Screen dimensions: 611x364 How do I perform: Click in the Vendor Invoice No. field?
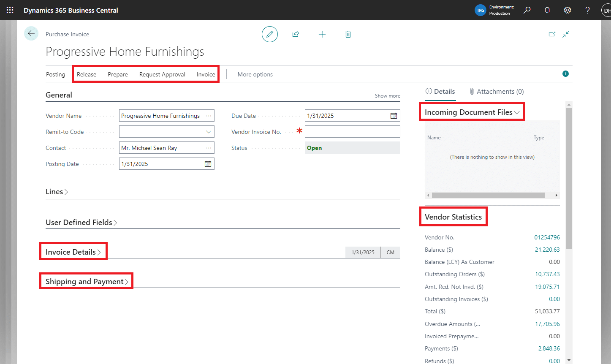click(353, 132)
